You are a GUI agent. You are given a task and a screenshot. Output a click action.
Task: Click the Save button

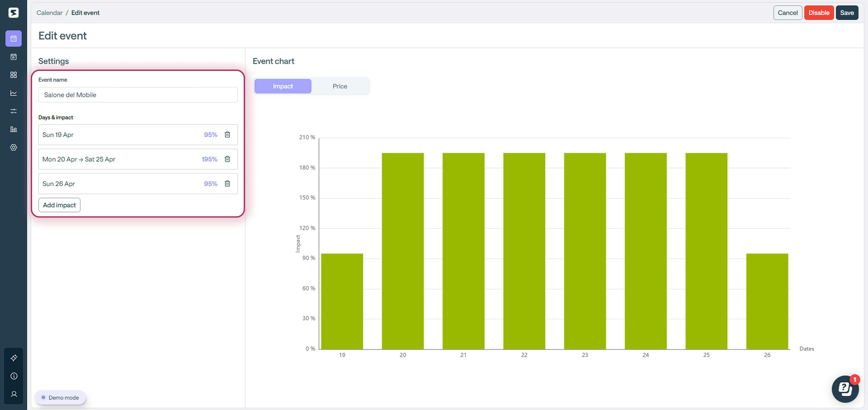[847, 12]
